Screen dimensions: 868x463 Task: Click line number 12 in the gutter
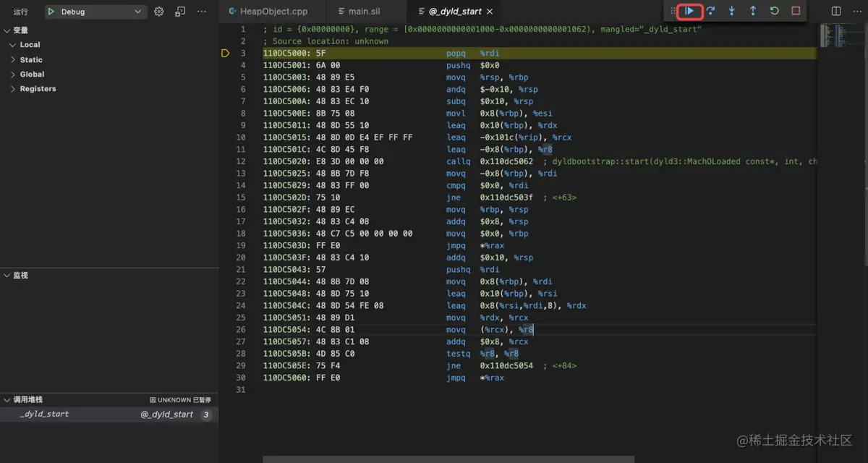pos(241,161)
